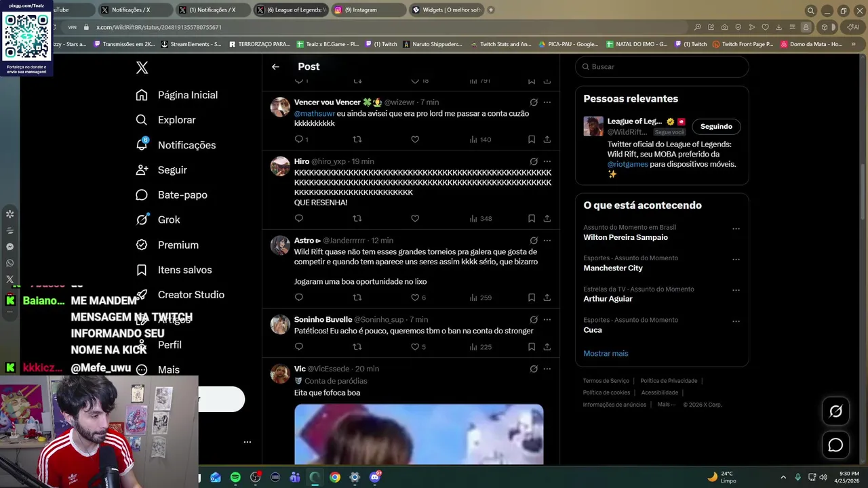Share Astro's post
The image size is (868, 488).
pos(547,298)
